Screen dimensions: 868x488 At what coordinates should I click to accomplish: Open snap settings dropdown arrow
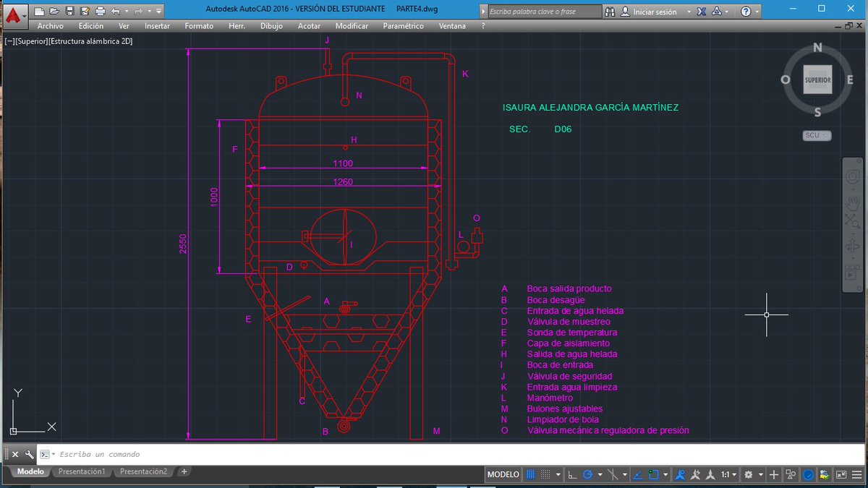click(558, 474)
